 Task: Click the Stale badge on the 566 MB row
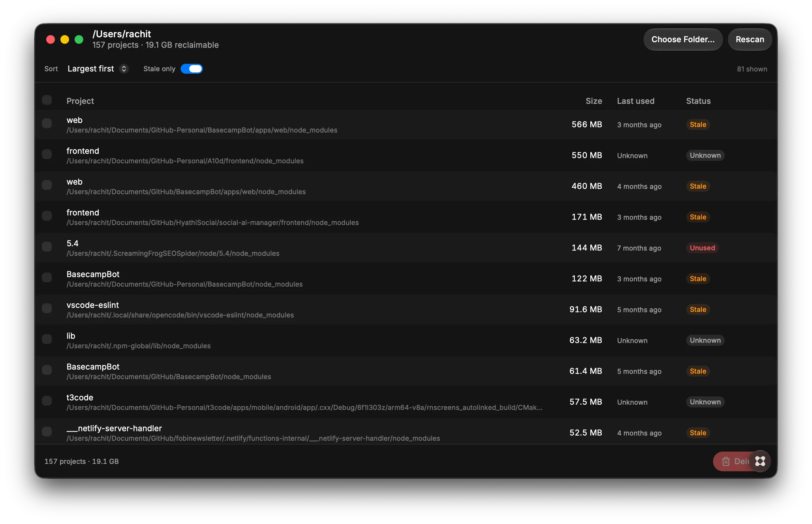click(698, 125)
